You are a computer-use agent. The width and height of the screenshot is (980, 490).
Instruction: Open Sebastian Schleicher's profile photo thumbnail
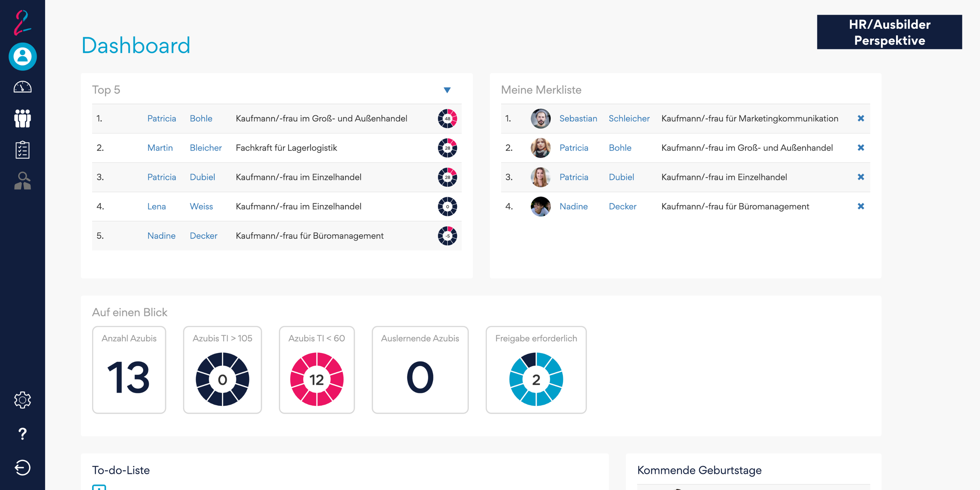(541, 118)
